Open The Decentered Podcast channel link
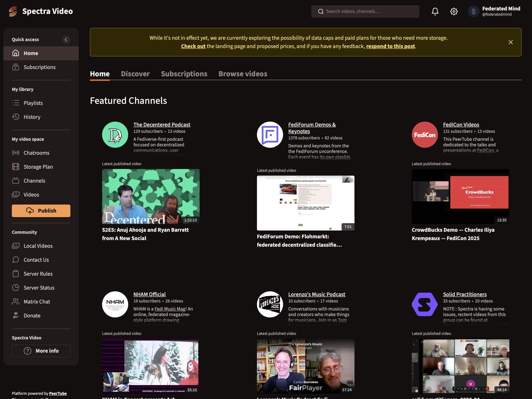This screenshot has width=532, height=399. (x=162, y=125)
